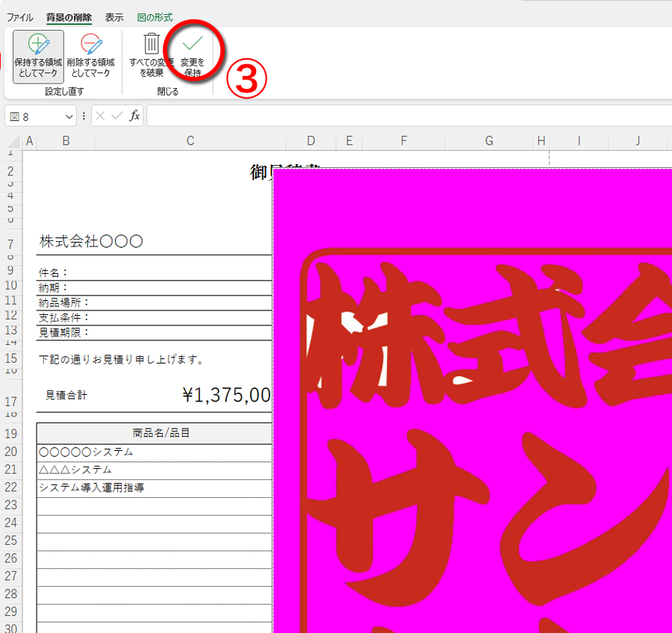This screenshot has height=633, width=672.
Task: Click the Name Box showing 図 8
Action: (34, 116)
